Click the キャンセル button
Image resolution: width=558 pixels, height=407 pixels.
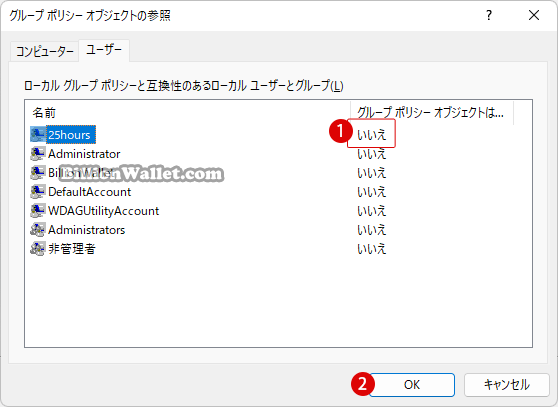point(506,385)
